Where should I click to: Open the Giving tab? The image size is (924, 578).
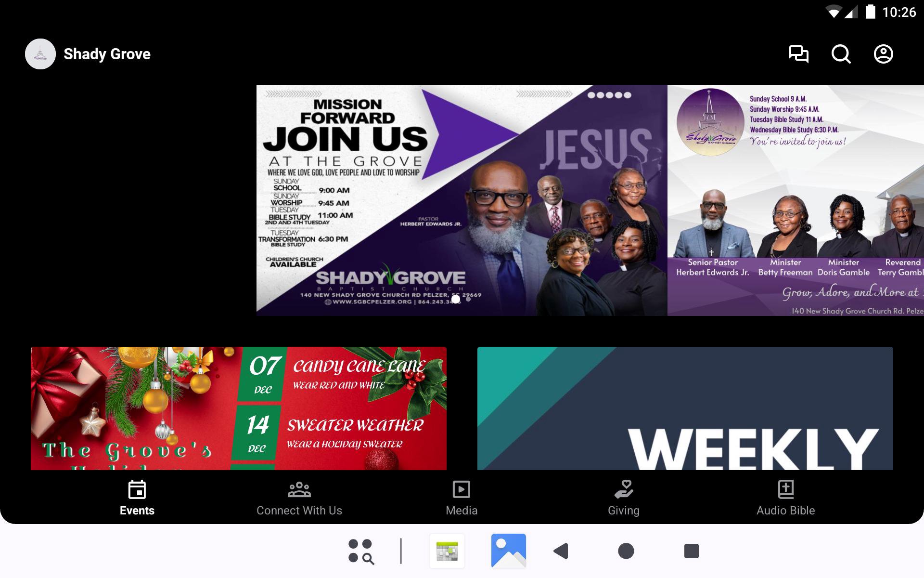tap(623, 499)
